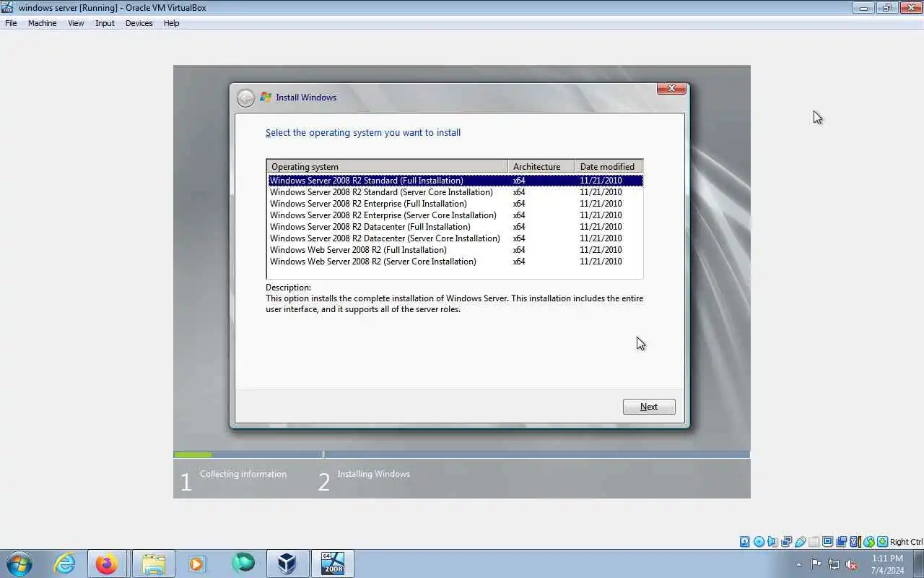Click x64 in the Datacenter (Full Installation) row
Screen dimensions: 924x578
coord(519,227)
